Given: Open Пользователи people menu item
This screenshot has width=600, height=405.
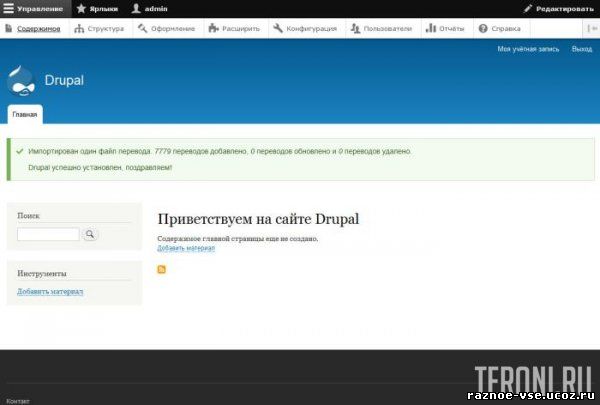Looking at the screenshot, I should [x=382, y=28].
